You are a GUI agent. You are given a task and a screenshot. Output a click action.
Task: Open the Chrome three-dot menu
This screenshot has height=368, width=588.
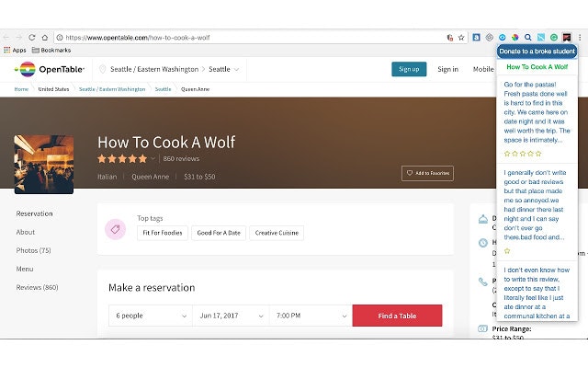click(580, 37)
